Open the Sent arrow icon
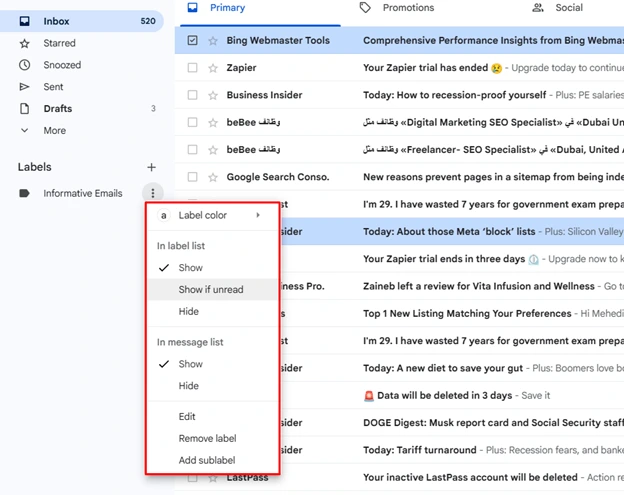 pos(25,87)
